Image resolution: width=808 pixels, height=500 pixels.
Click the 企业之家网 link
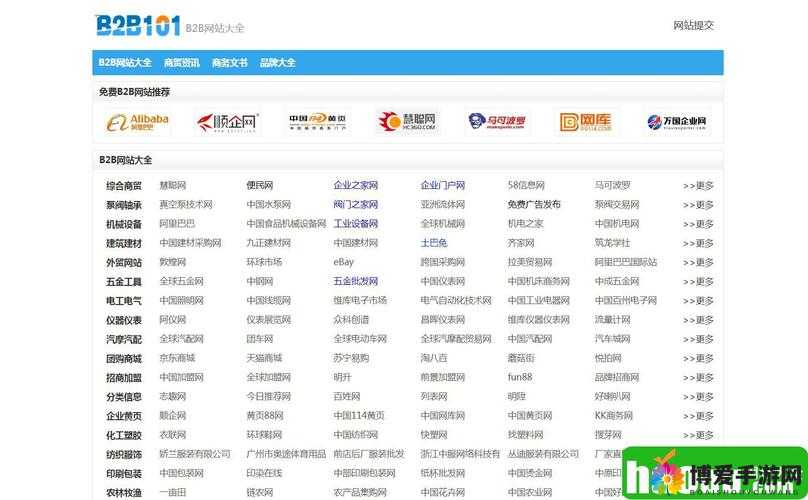click(x=356, y=185)
